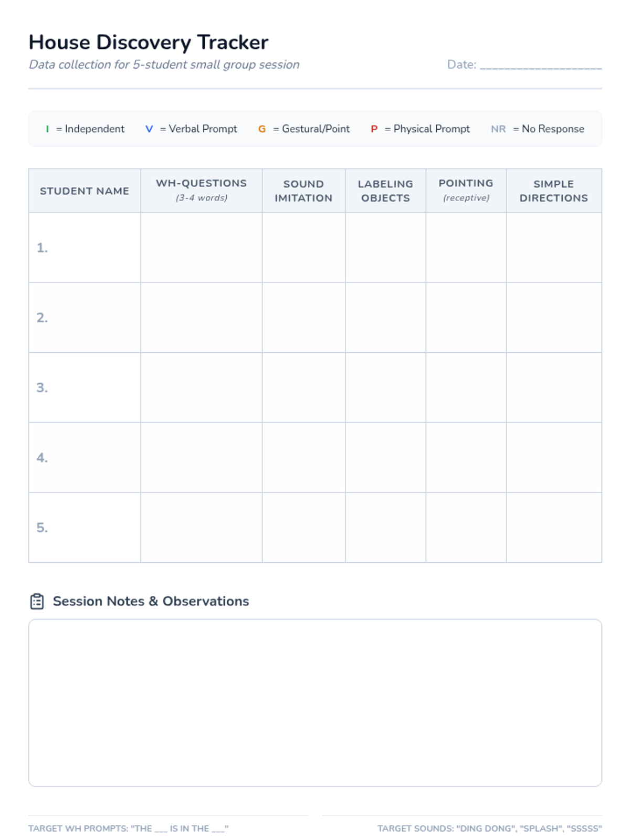
Task: Click student 1 Pointing receptive cell
Action: pos(466,247)
